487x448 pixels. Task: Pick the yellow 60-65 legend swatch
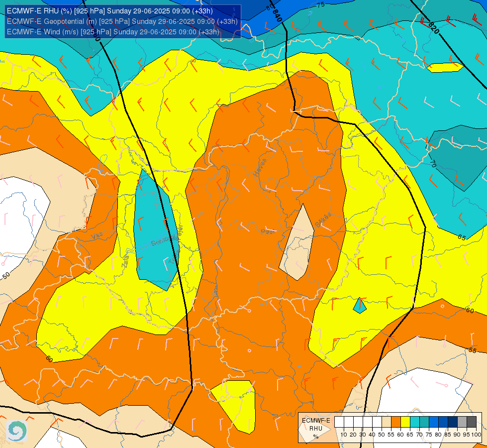click(x=405, y=422)
